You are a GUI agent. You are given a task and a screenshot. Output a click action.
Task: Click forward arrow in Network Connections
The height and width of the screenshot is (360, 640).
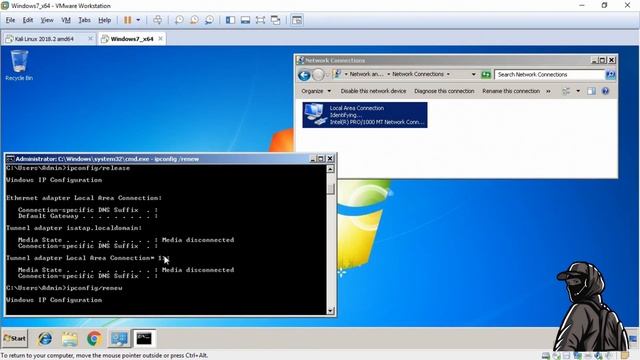click(x=318, y=75)
